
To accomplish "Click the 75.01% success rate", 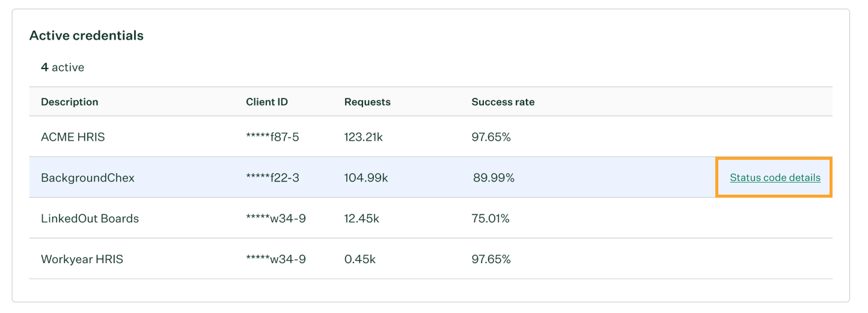I will (491, 219).
